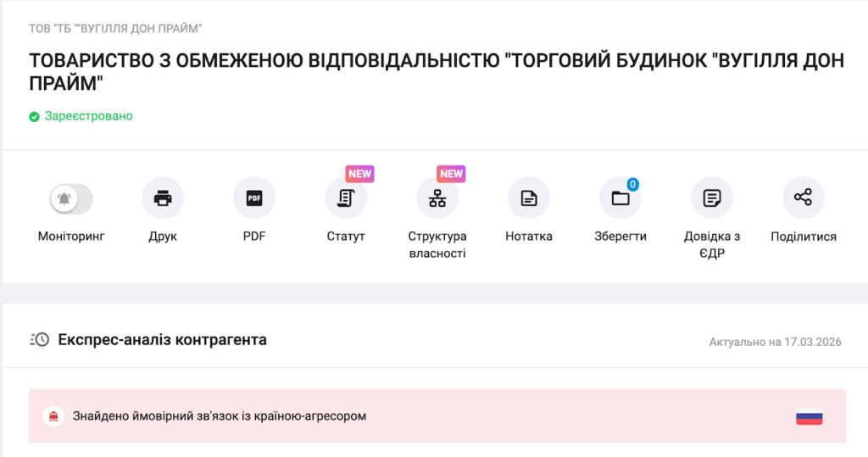
Task: Click the Друк printer icon
Action: [163, 198]
